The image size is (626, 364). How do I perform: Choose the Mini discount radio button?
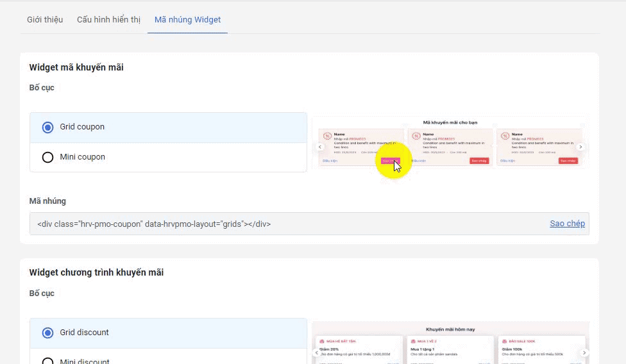click(x=47, y=361)
